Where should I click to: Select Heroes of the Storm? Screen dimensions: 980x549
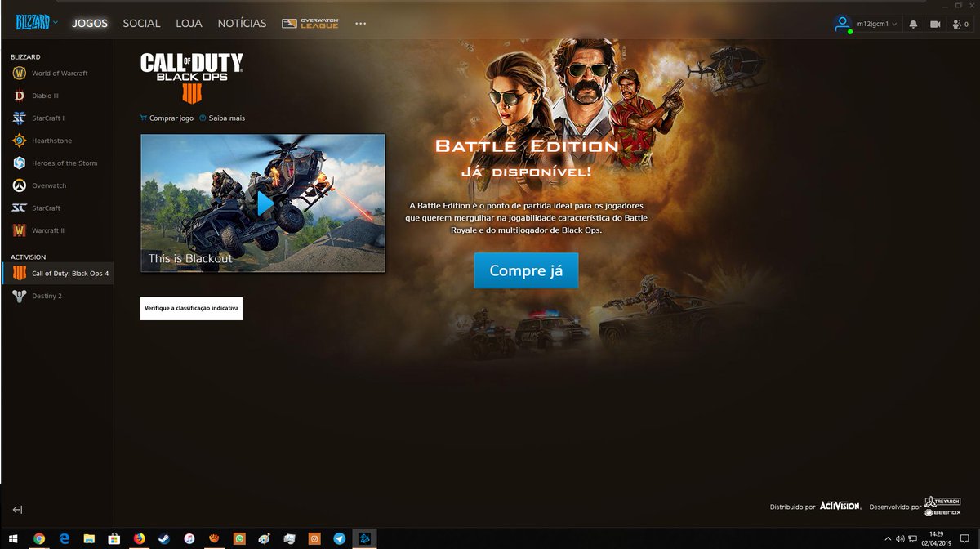(x=57, y=163)
